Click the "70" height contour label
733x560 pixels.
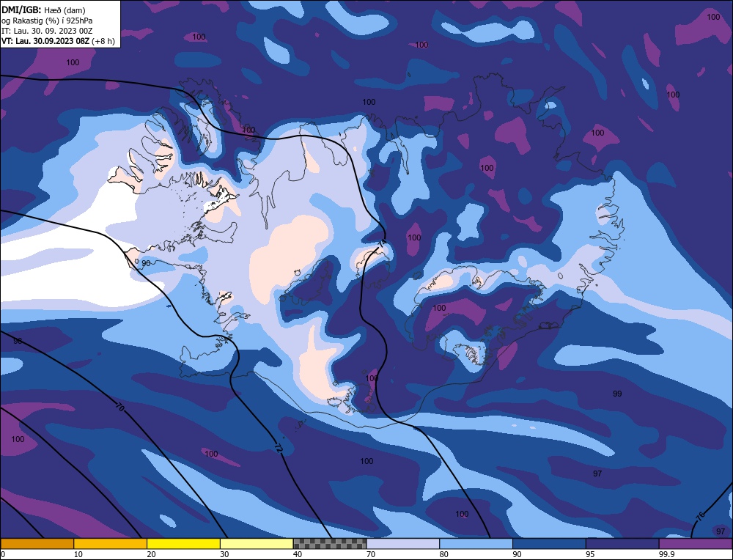pyautogui.click(x=119, y=407)
